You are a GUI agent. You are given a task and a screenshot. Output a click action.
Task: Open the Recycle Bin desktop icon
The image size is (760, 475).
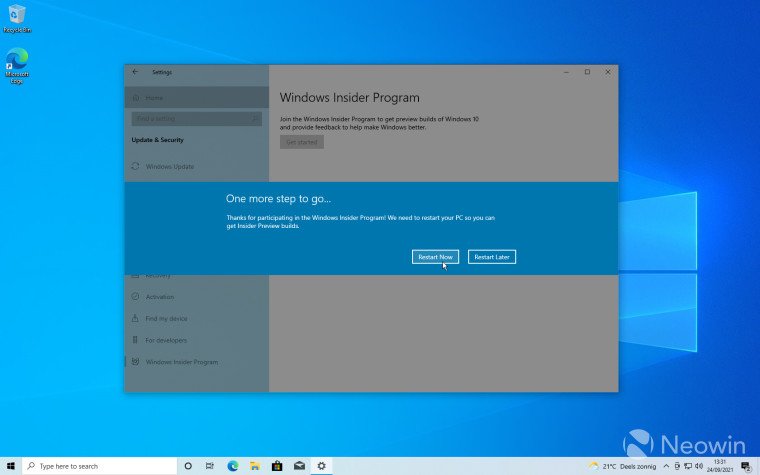[x=17, y=19]
